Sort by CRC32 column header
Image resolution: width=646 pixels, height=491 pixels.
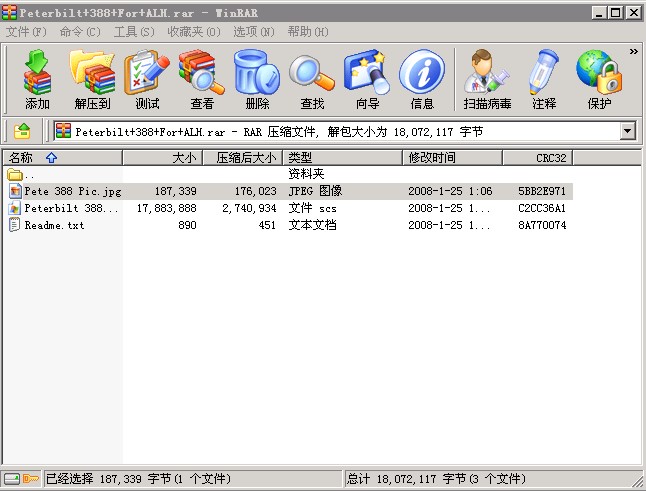click(x=550, y=157)
